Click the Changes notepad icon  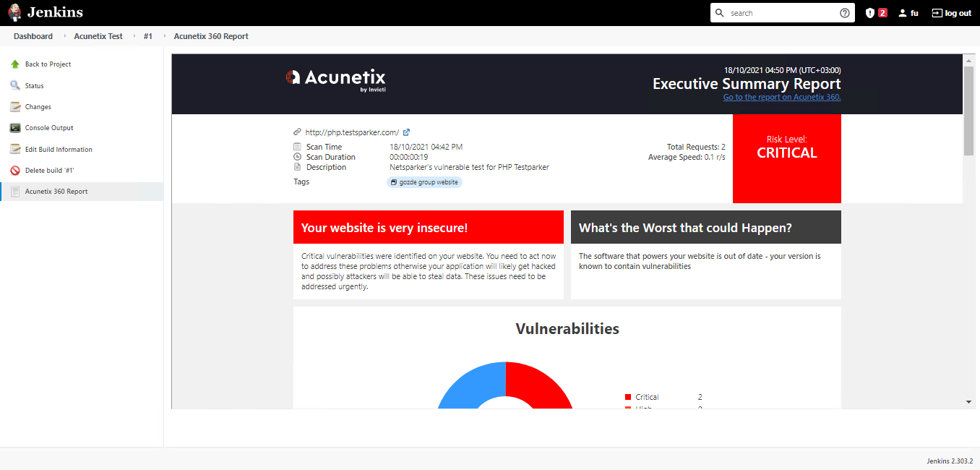pos(15,107)
